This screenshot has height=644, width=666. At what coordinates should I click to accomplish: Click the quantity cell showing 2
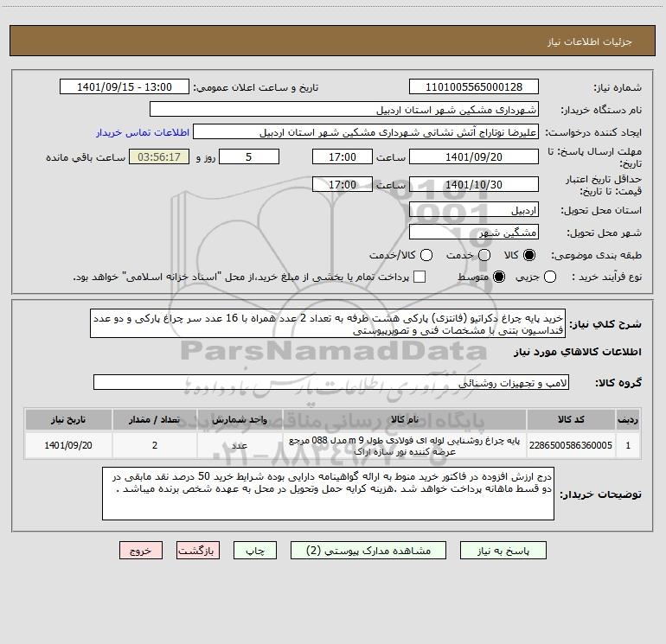tap(155, 445)
